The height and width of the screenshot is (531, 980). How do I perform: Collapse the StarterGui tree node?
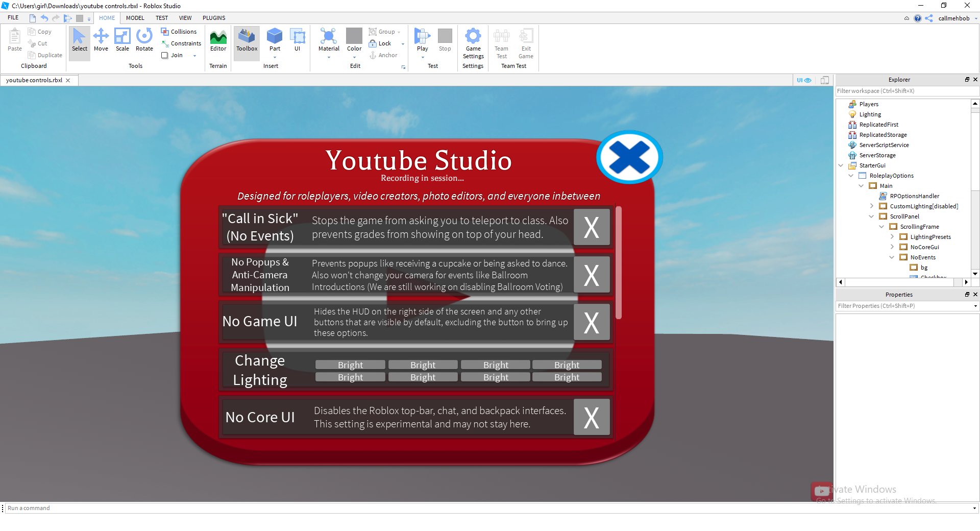841,165
